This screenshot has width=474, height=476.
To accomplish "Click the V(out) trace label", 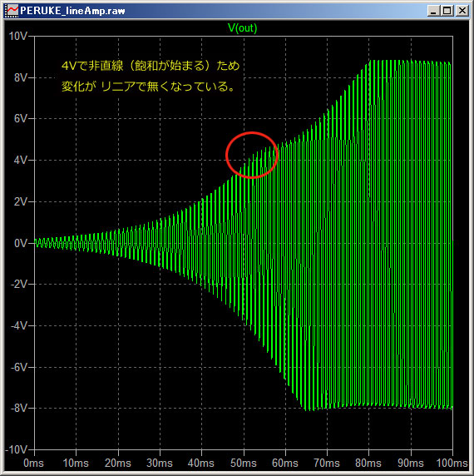I will (242, 28).
